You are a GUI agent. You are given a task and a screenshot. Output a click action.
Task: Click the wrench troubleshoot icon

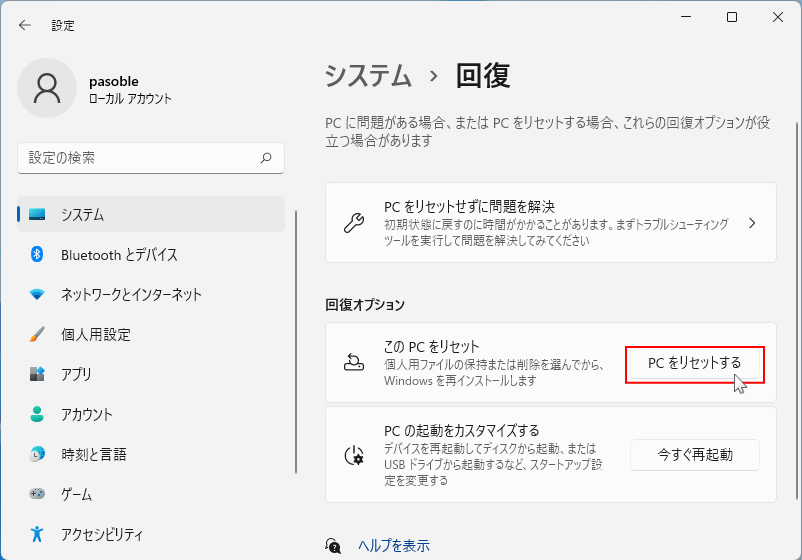pyautogui.click(x=353, y=223)
